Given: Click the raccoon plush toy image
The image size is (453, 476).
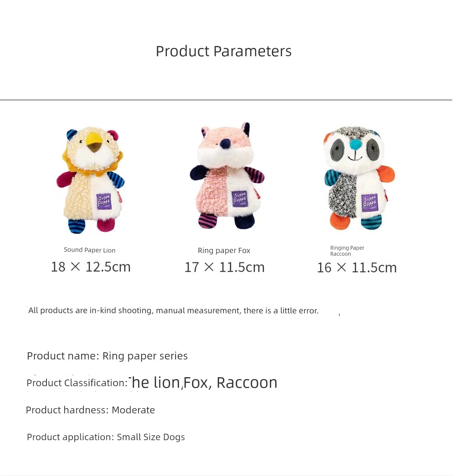Looking at the screenshot, I should click(x=359, y=178).
